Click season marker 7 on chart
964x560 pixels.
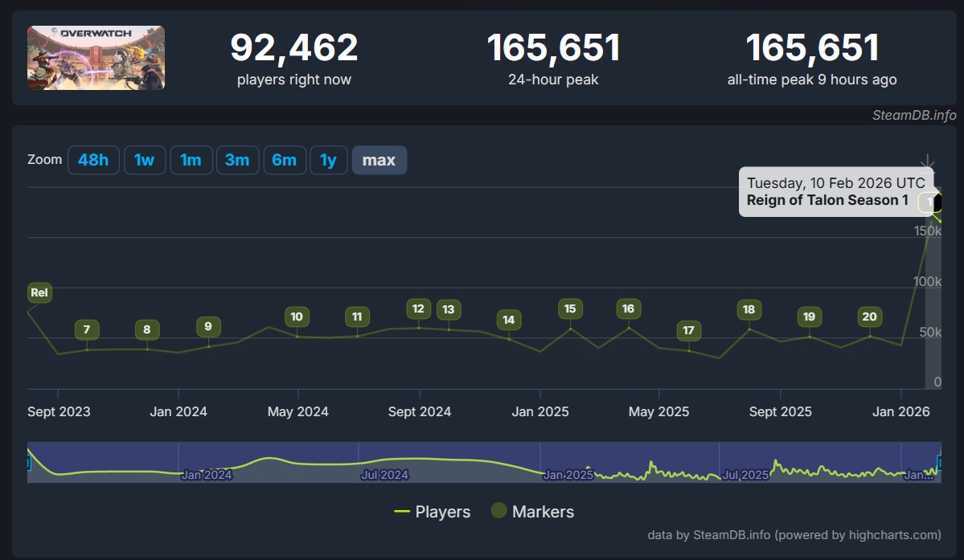pos(87,329)
